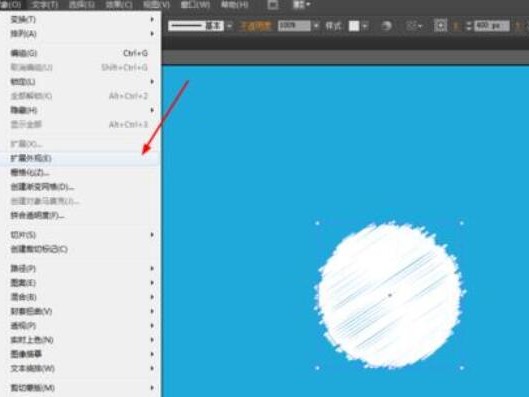This screenshot has width=529, height=397.
Task: Click the Bridge icon in the menu bar
Action: click(x=273, y=5)
